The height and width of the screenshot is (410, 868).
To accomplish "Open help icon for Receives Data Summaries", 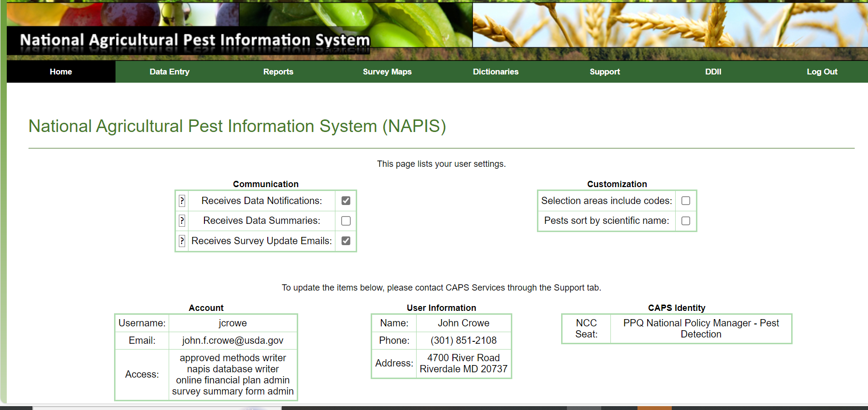I will (182, 221).
